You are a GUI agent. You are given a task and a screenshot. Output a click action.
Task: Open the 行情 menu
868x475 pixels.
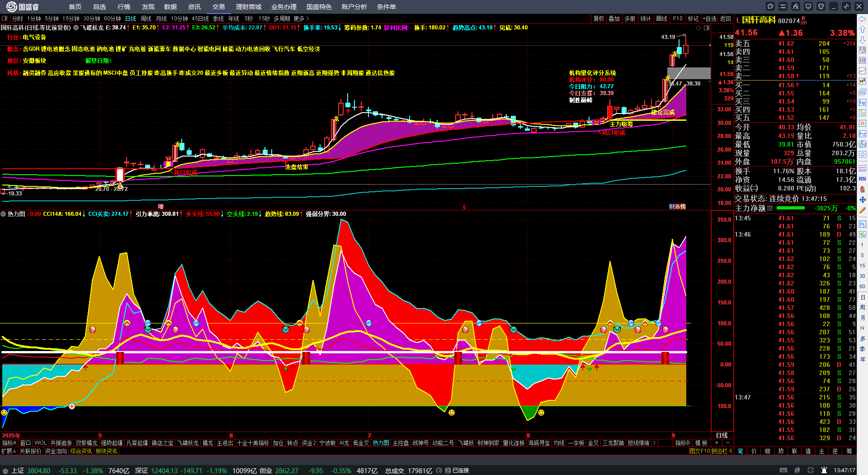tap(123, 7)
